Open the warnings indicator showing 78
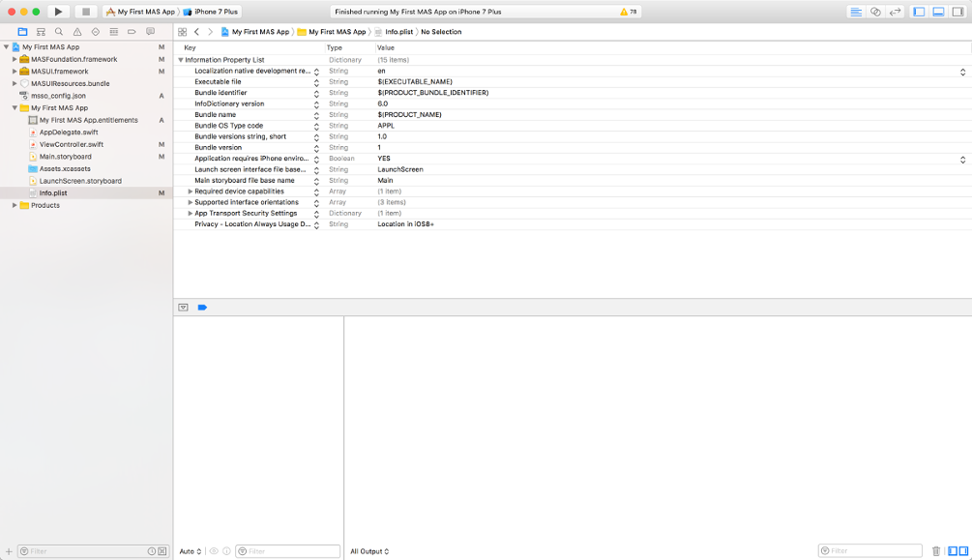 628,12
